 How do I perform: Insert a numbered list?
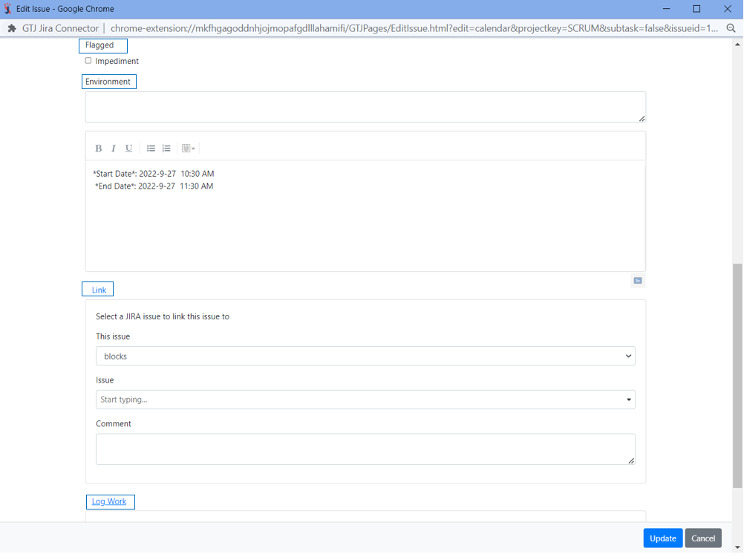tap(166, 149)
